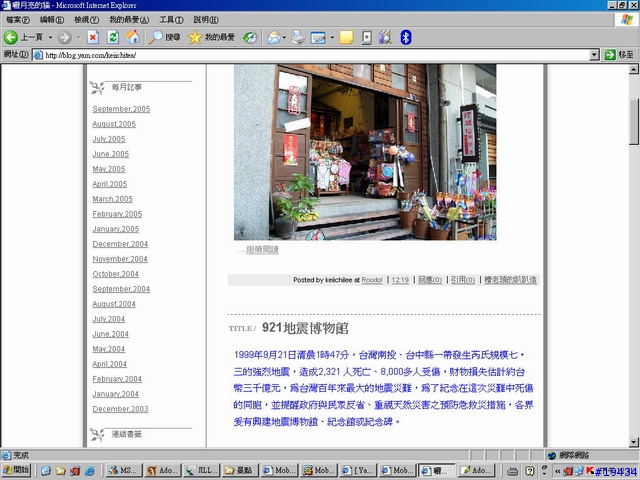640x480 pixels.
Task: Switch to the ILL... taskbar window
Action: point(201,471)
